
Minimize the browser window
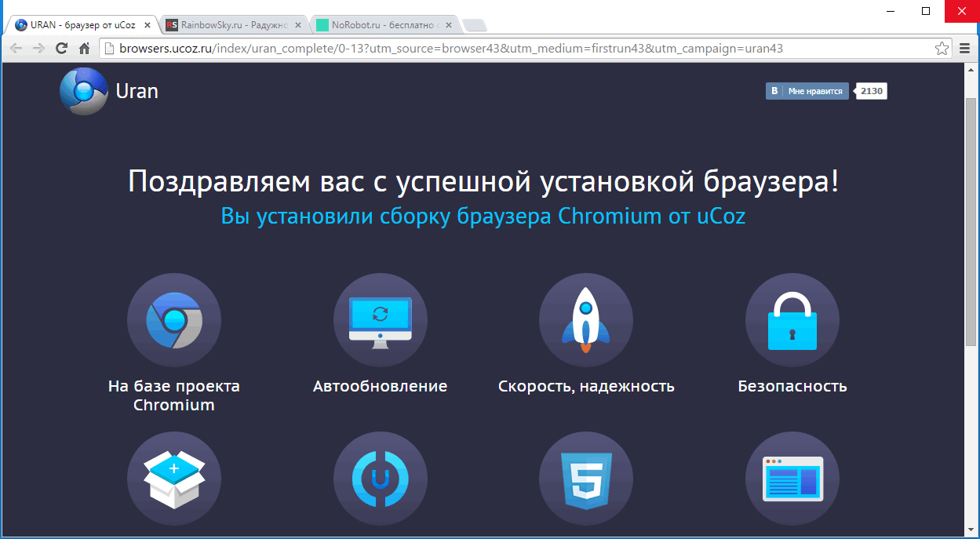[x=889, y=11]
